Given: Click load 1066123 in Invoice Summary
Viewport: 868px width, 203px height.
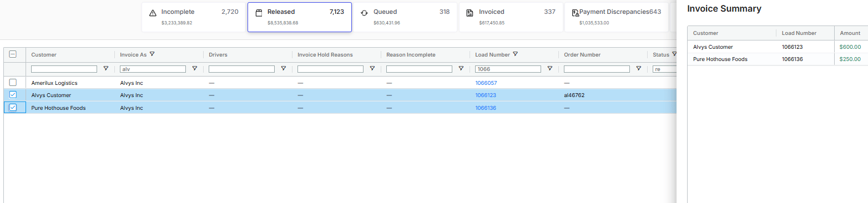Looking at the screenshot, I should 793,47.
